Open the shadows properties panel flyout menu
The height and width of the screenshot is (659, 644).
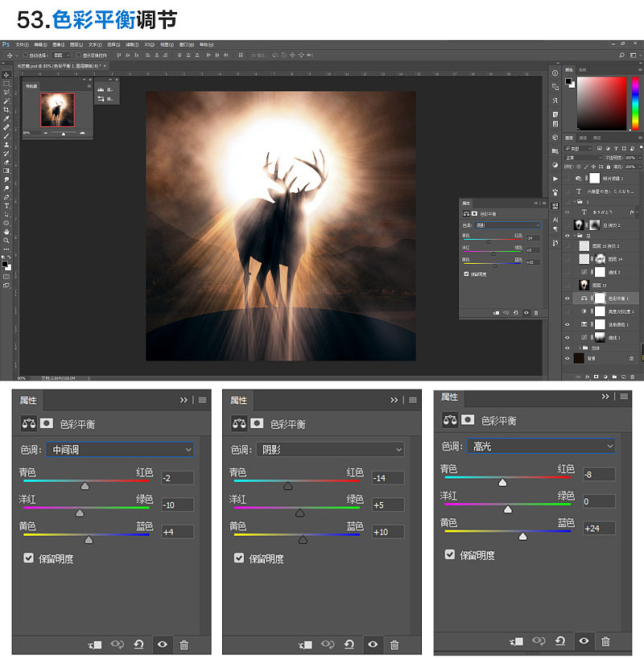tap(413, 400)
